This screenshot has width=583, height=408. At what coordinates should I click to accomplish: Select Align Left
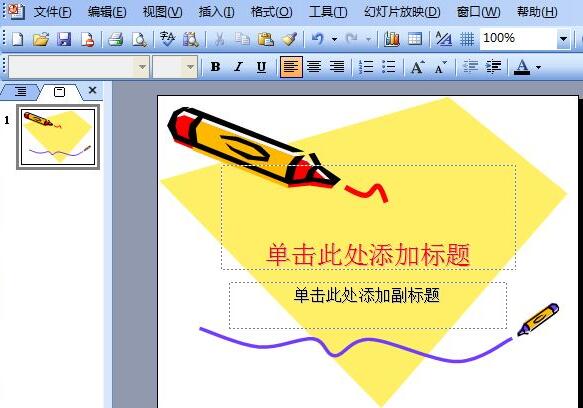pyautogui.click(x=291, y=67)
